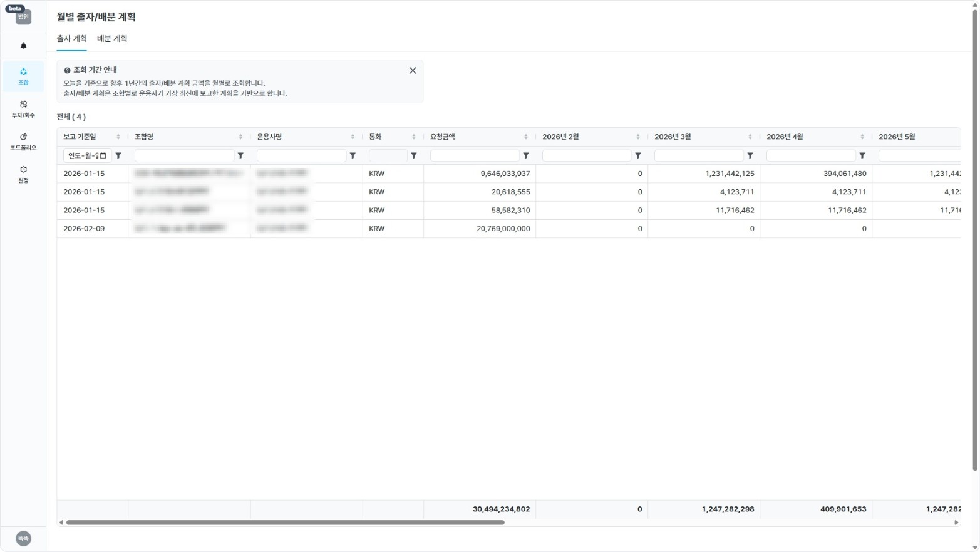Sort by 2026년 2월 column arrows
The image size is (980, 552).
637,137
